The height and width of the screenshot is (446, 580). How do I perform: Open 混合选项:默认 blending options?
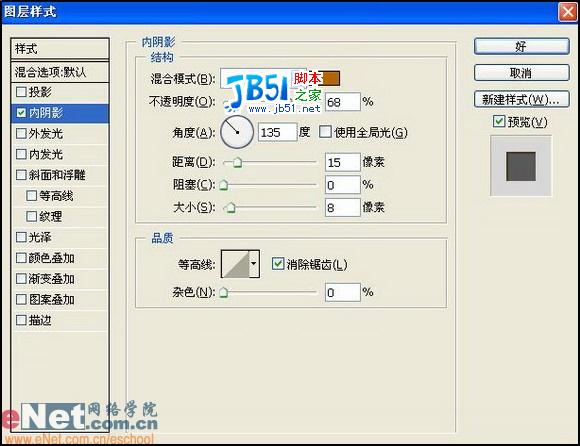pos(60,72)
